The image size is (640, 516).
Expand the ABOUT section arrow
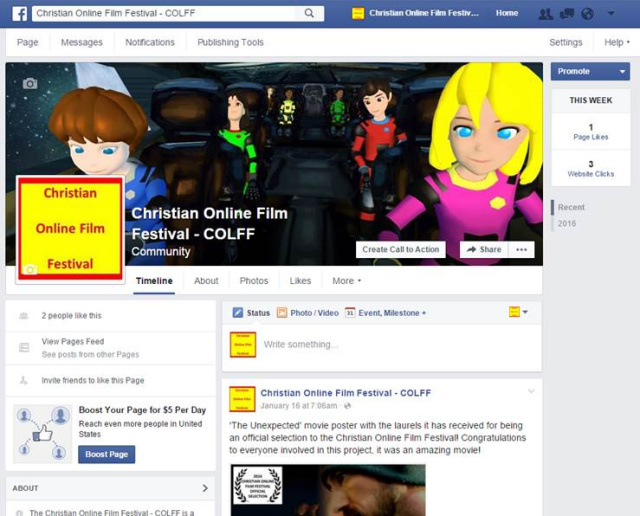click(205, 488)
